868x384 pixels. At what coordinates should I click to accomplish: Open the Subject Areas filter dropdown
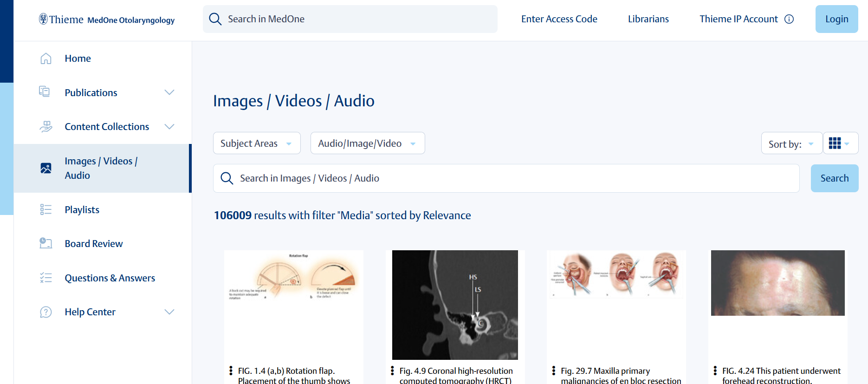click(x=257, y=143)
